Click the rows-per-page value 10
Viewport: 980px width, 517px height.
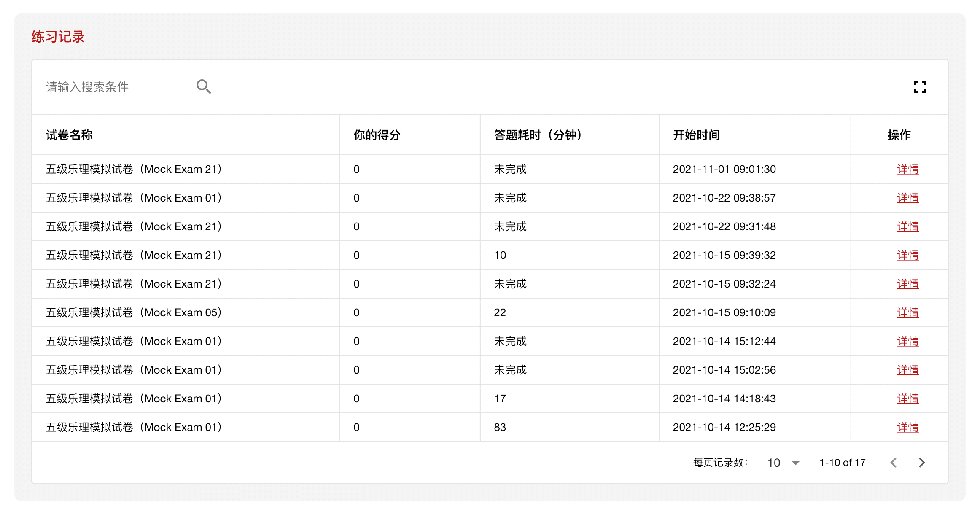[774, 463]
